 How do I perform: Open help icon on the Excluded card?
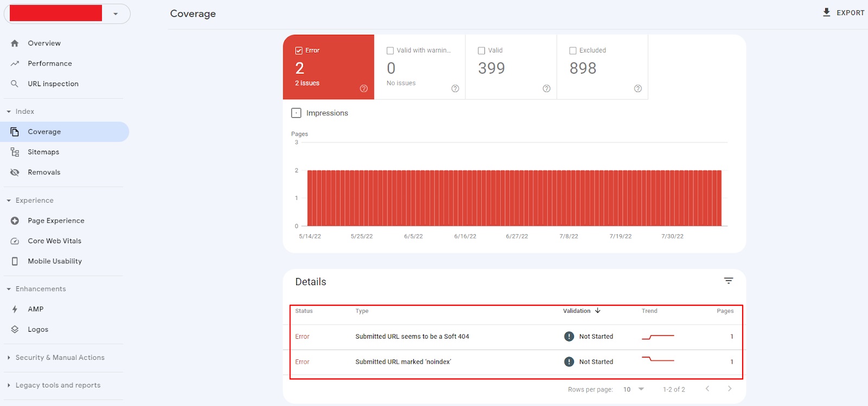(x=637, y=89)
